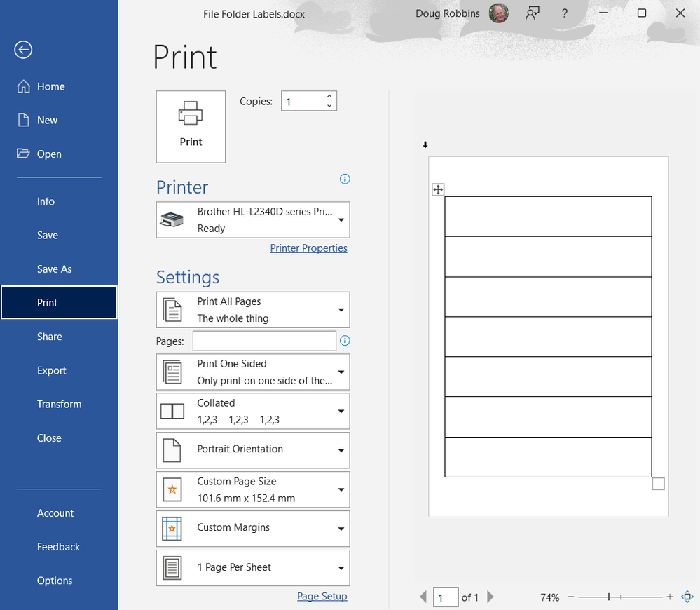Image resolution: width=700 pixels, height=610 pixels.
Task: Click the zoom slider handle
Action: [x=609, y=597]
